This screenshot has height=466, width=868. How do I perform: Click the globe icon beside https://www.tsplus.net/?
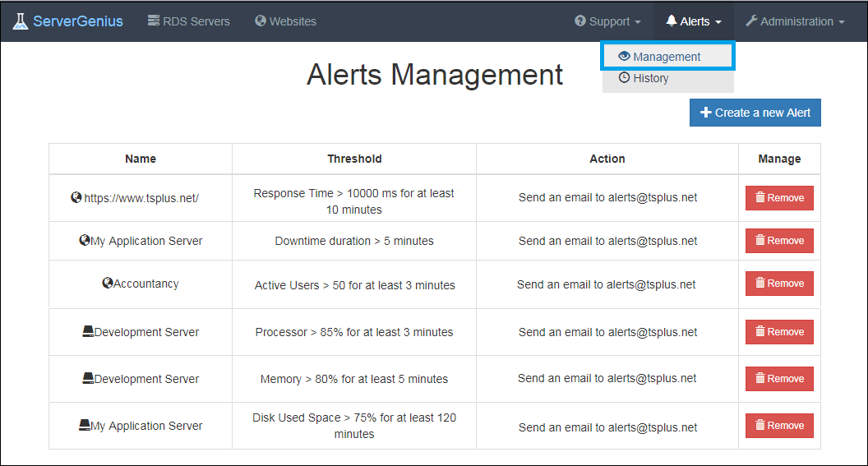pyautogui.click(x=76, y=198)
